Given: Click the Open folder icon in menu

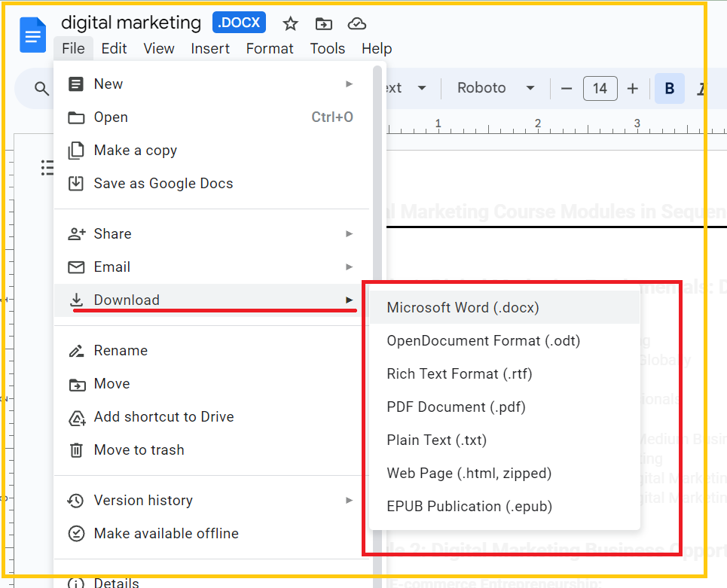Looking at the screenshot, I should [x=76, y=117].
